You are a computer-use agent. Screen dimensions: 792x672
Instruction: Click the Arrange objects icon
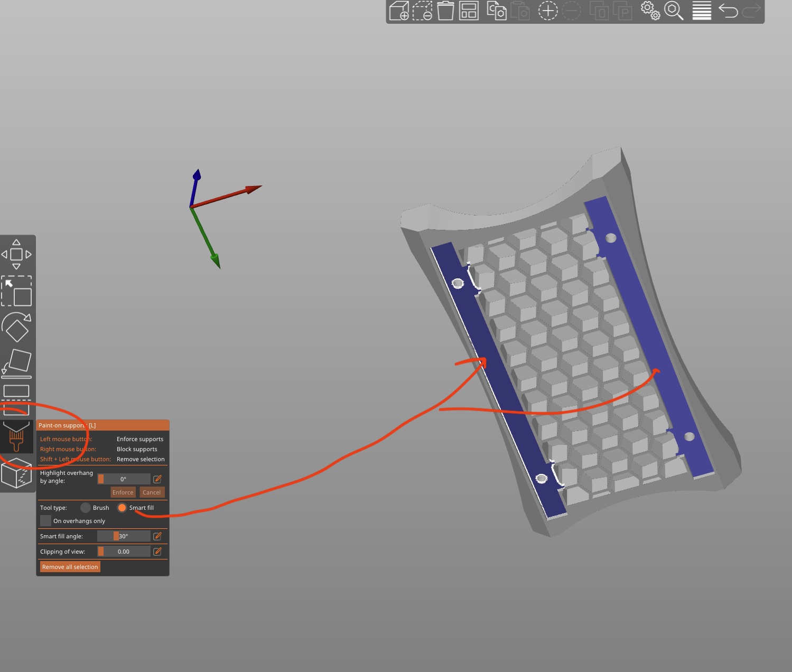click(x=469, y=11)
